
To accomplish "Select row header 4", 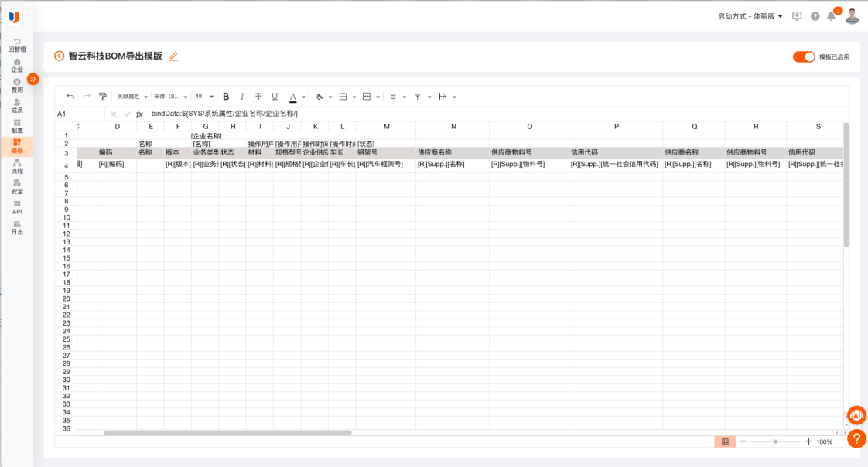I will click(66, 165).
